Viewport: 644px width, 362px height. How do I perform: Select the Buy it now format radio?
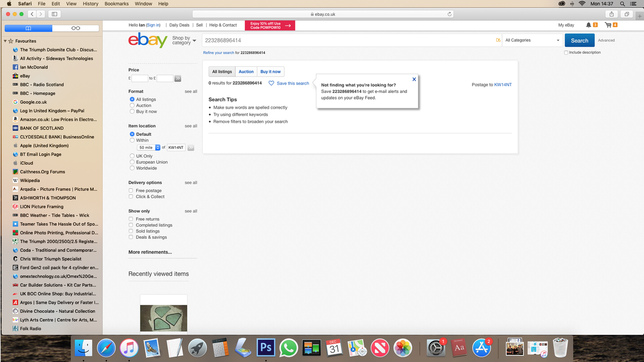(132, 112)
